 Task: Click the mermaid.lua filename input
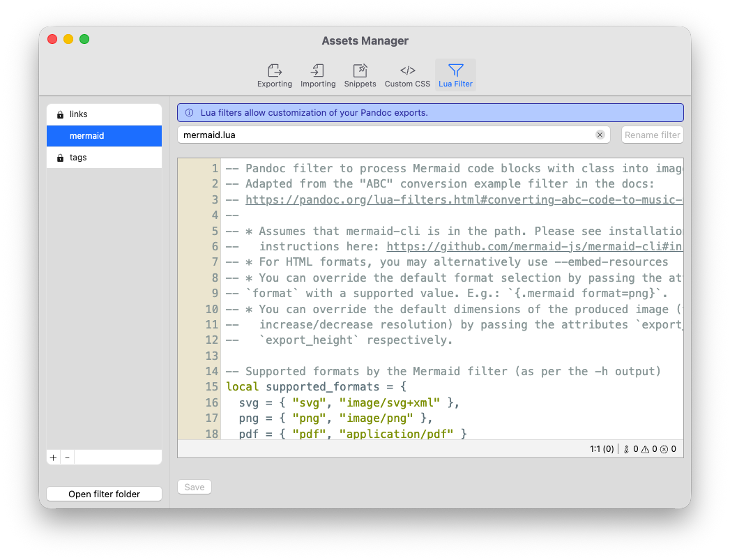(383, 135)
